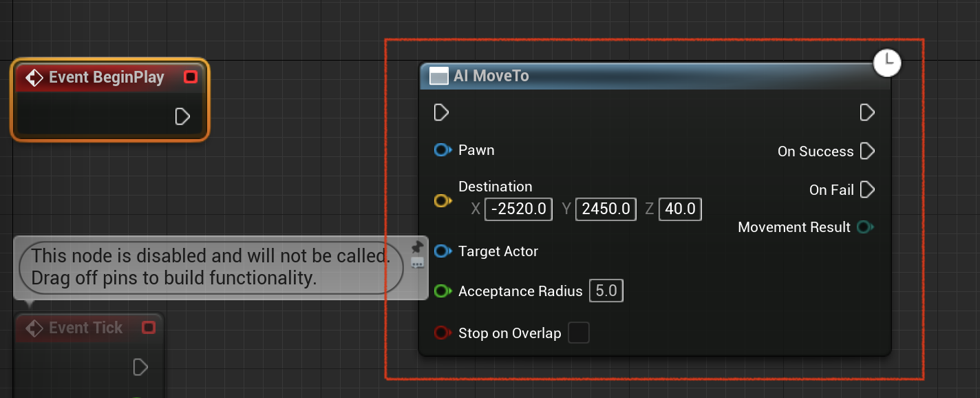This screenshot has height=398, width=980.
Task: Click the Acceptance Radius value field
Action: point(606,291)
